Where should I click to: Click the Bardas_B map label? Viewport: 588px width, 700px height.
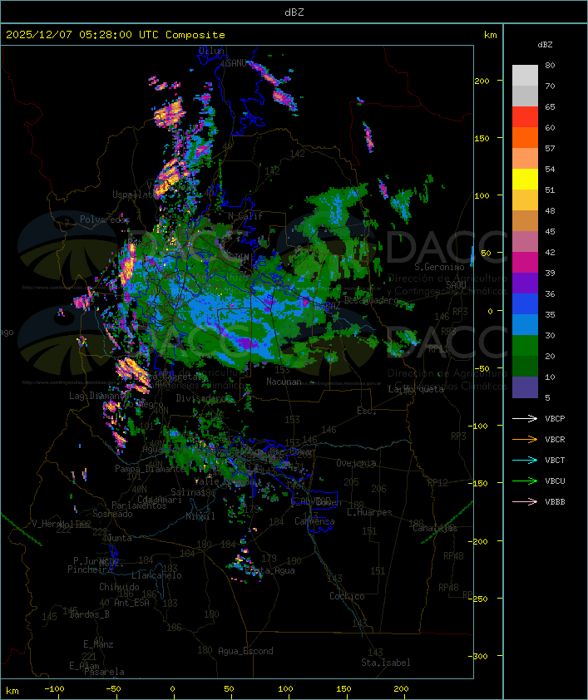89,614
